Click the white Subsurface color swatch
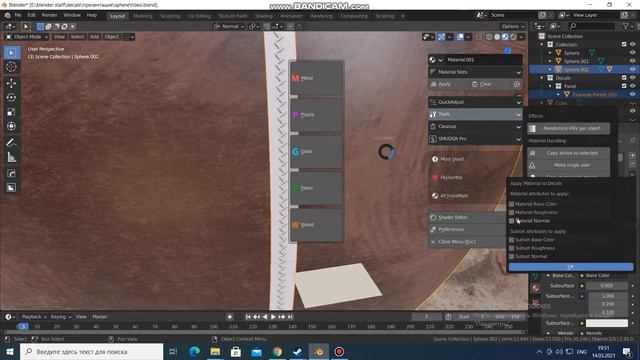This screenshot has width=640, height=360. coord(607,323)
